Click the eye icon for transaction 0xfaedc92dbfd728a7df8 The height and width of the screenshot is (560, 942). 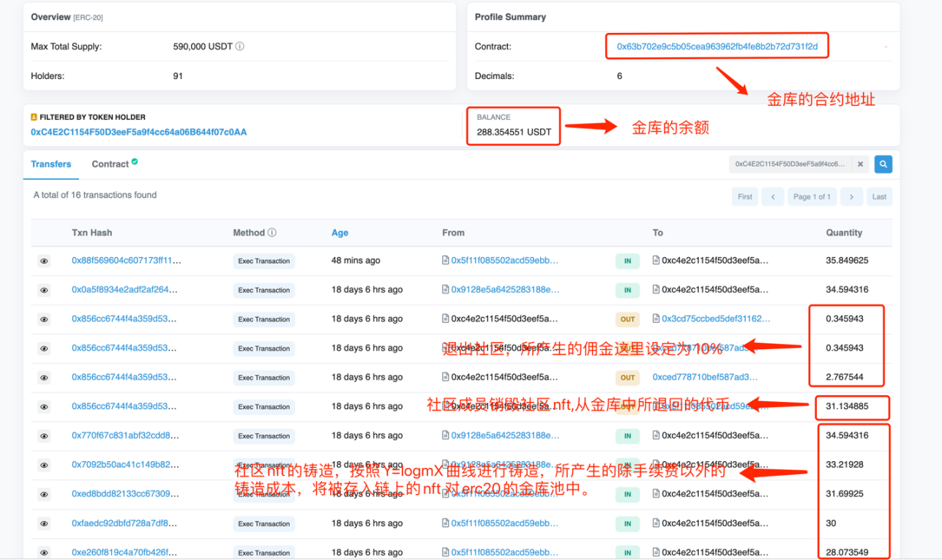pyautogui.click(x=44, y=523)
